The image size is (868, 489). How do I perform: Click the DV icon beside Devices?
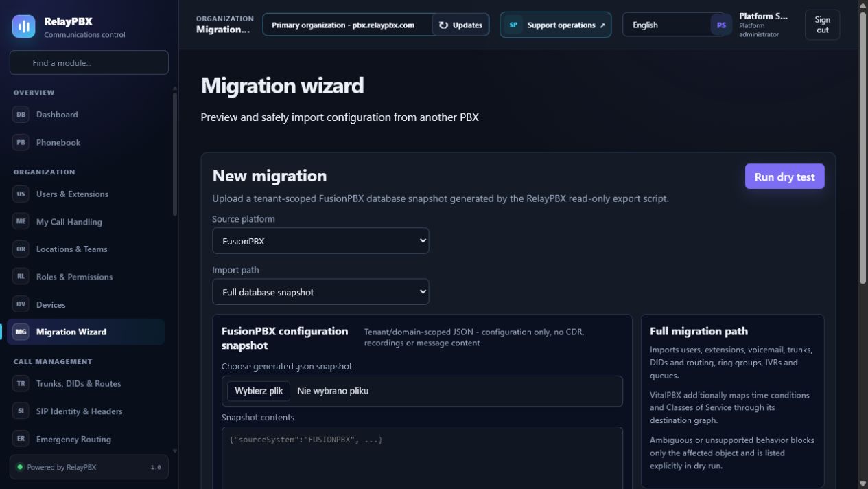coord(21,304)
